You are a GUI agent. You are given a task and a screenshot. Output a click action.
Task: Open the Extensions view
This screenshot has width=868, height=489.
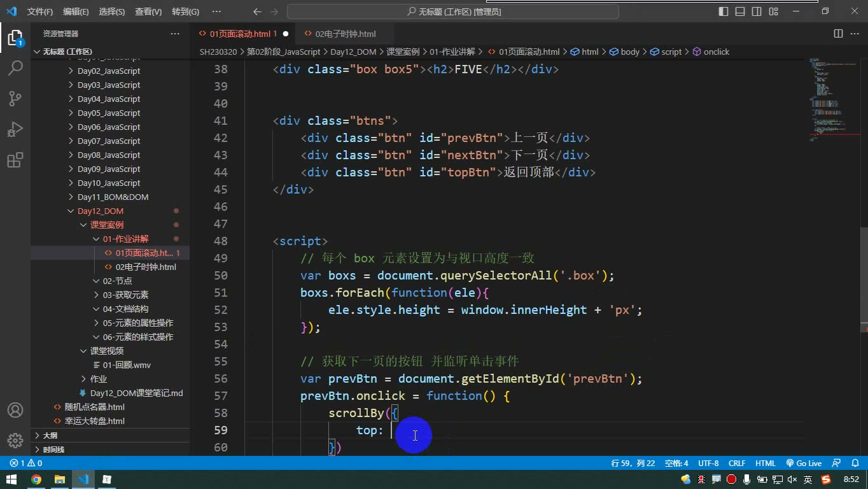tap(15, 160)
